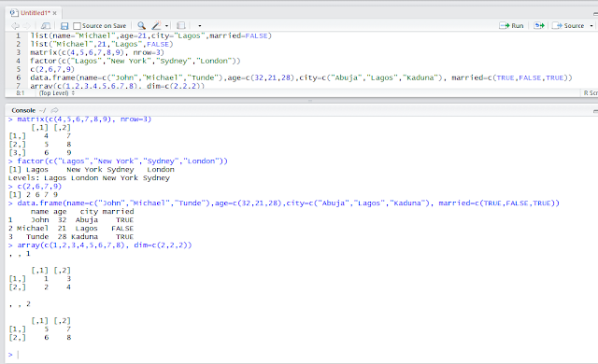The image size is (598, 364).
Task: Go forward to next source location arrow
Action: point(27,26)
